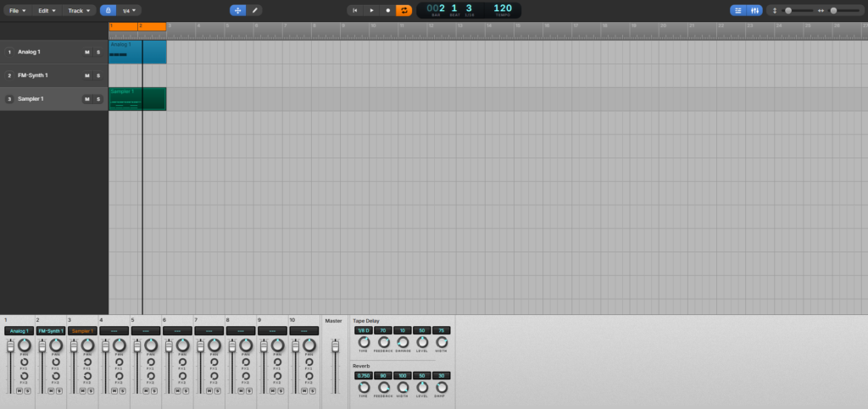Show the track arrangement view icon
The width and height of the screenshot is (868, 409).
[x=737, y=10]
